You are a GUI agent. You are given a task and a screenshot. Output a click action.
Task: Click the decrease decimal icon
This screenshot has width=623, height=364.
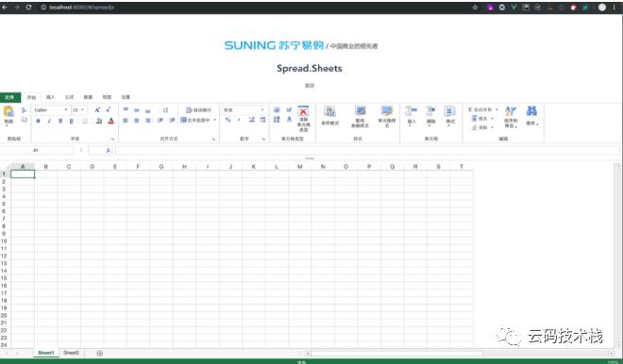pos(262,120)
